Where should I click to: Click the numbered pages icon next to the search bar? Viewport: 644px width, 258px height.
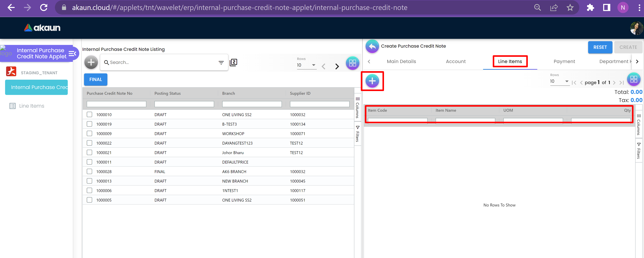click(233, 62)
